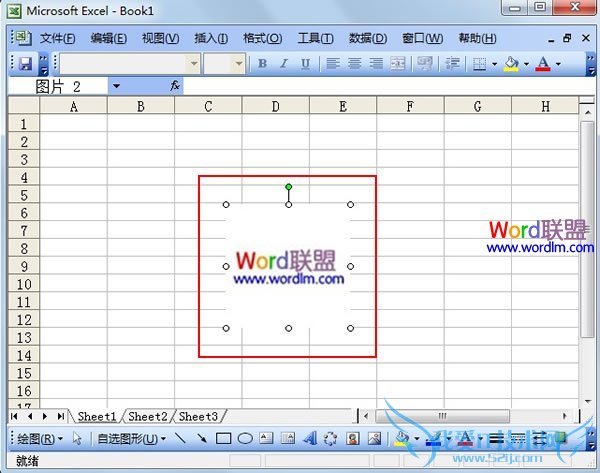Screen dimensions: 600x473
Task: Click the currency style icon
Action: coord(424,64)
